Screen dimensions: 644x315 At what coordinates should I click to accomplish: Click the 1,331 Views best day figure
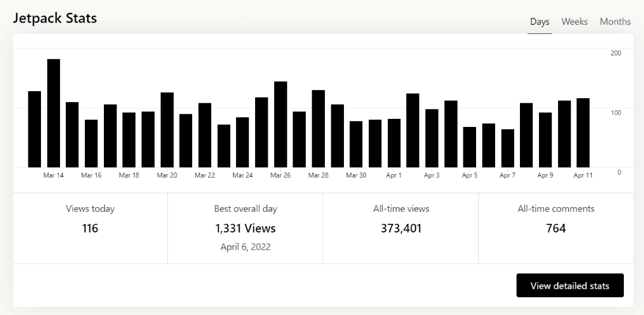(245, 228)
